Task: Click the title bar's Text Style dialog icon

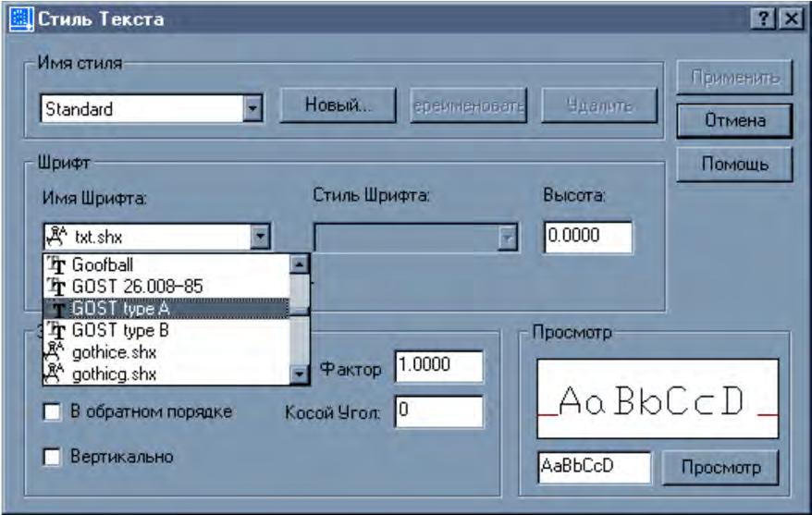Action: [x=21, y=19]
